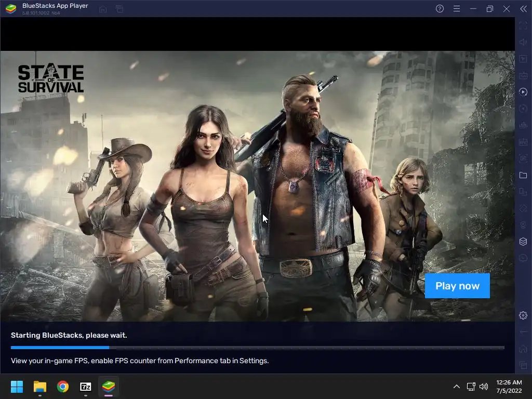
Task: Open the circular play icon in the sidebar
Action: (x=523, y=92)
